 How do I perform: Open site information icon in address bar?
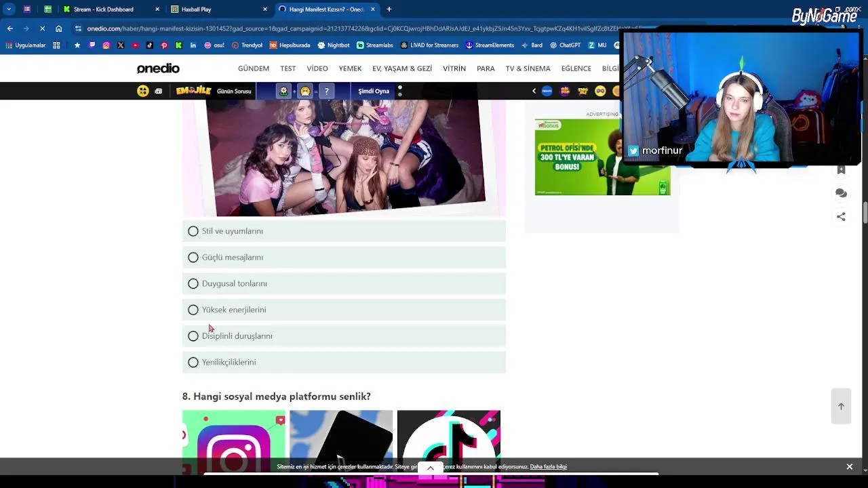pos(79,28)
